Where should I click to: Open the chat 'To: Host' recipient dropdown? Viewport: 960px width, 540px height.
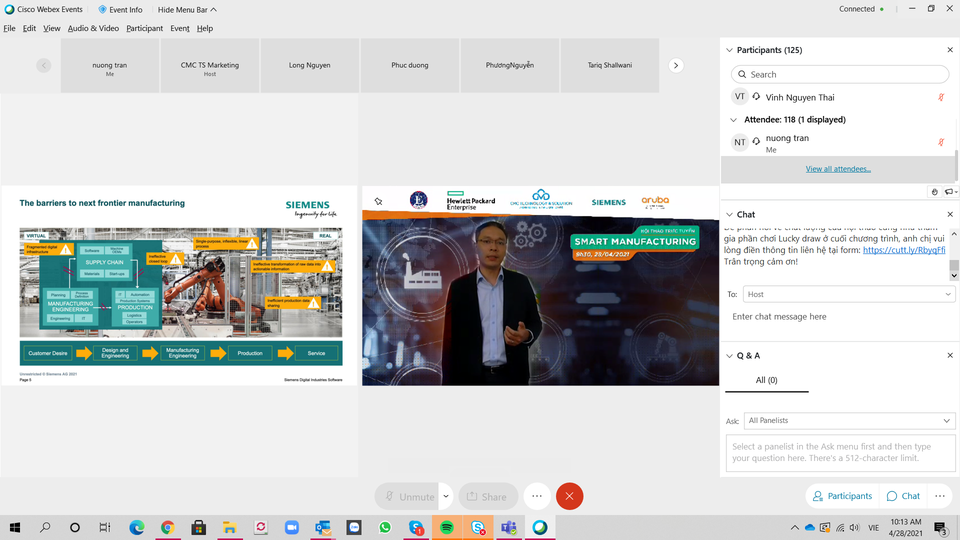tap(849, 294)
